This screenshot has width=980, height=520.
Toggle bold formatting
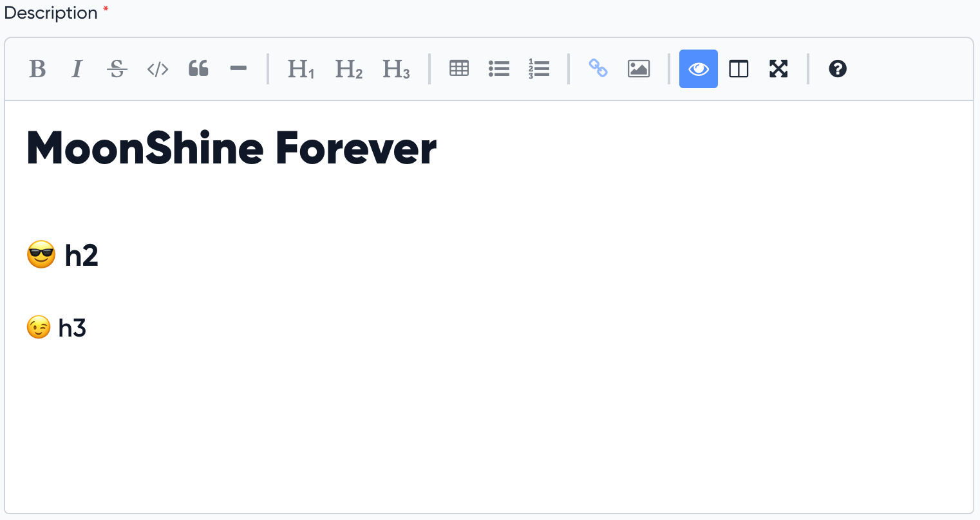tap(37, 69)
